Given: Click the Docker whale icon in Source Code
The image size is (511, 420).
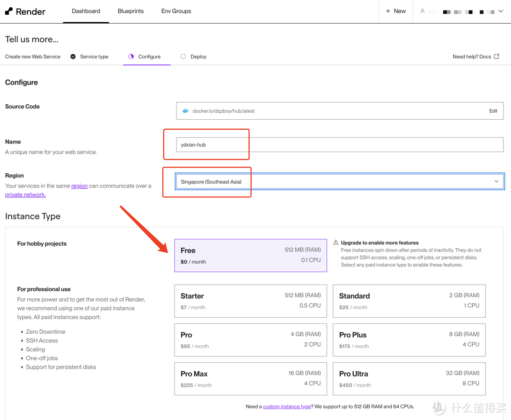Looking at the screenshot, I should (185, 111).
